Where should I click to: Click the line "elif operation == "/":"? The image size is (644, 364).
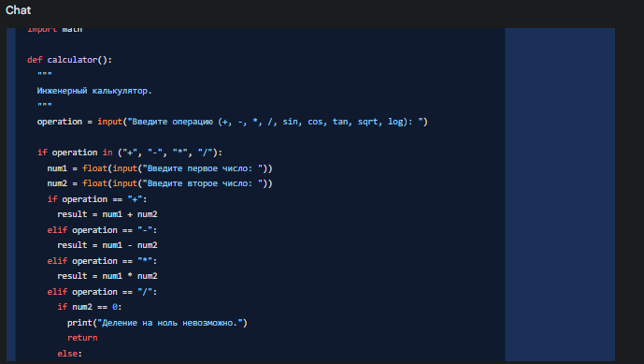(102, 292)
